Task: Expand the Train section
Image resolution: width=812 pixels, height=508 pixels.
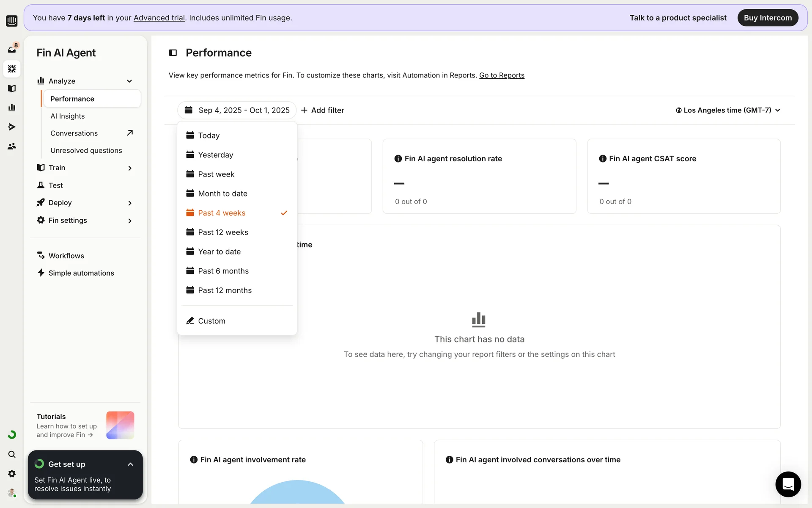Action: coord(129,168)
